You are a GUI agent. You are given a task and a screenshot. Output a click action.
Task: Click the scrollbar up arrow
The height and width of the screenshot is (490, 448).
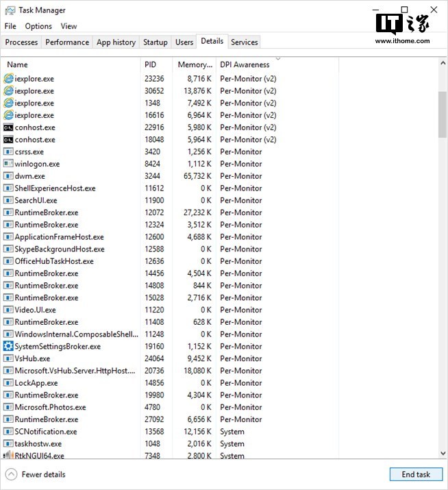click(443, 63)
